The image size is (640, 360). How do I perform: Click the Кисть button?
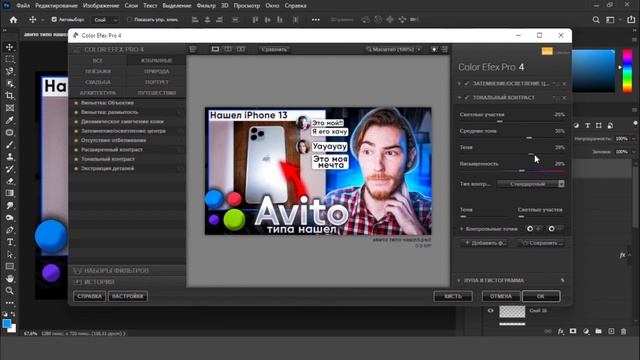(453, 296)
